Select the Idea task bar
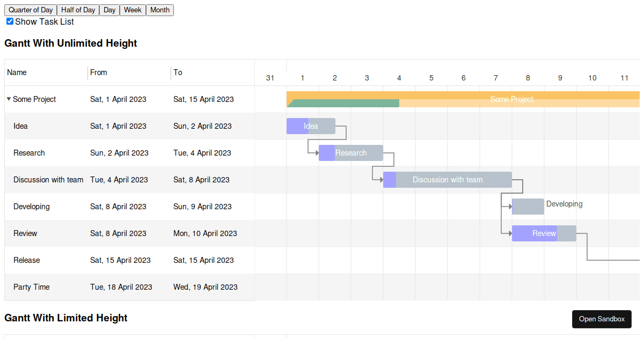 tap(311, 126)
